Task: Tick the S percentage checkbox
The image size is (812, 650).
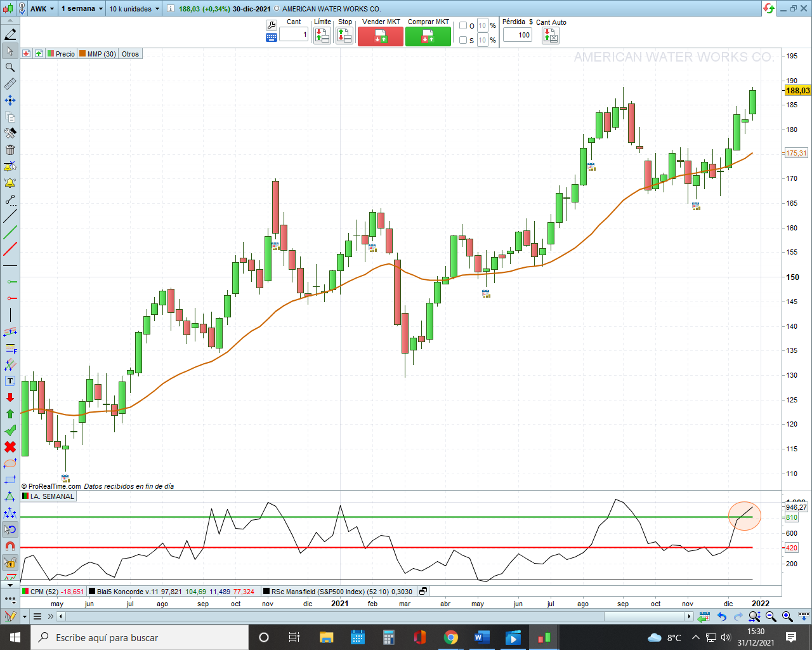Action: [463, 40]
